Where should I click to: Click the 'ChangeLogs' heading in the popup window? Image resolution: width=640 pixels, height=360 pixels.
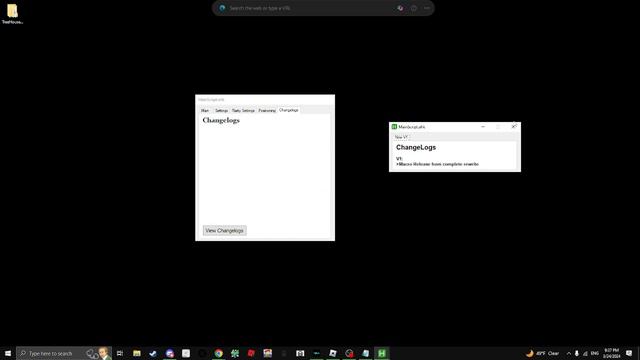pyautogui.click(x=416, y=147)
